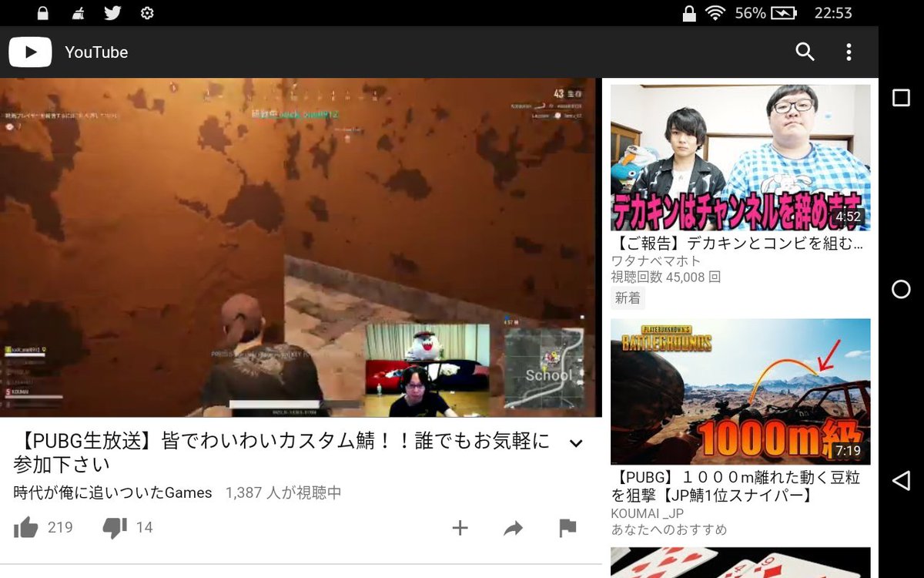The width and height of the screenshot is (924, 578).
Task: Open 【PUBG】1000m離れた動く豆粒 video title
Action: 736,486
